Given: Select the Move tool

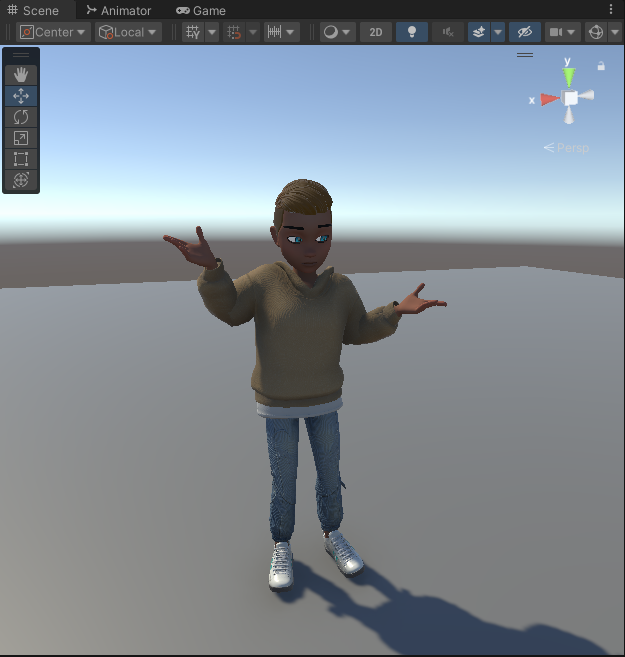Looking at the screenshot, I should (x=21, y=96).
